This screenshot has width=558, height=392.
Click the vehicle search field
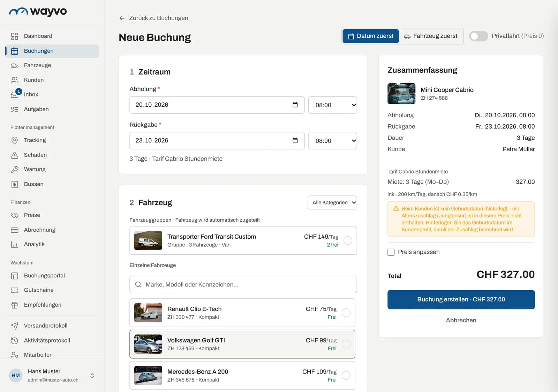point(243,285)
